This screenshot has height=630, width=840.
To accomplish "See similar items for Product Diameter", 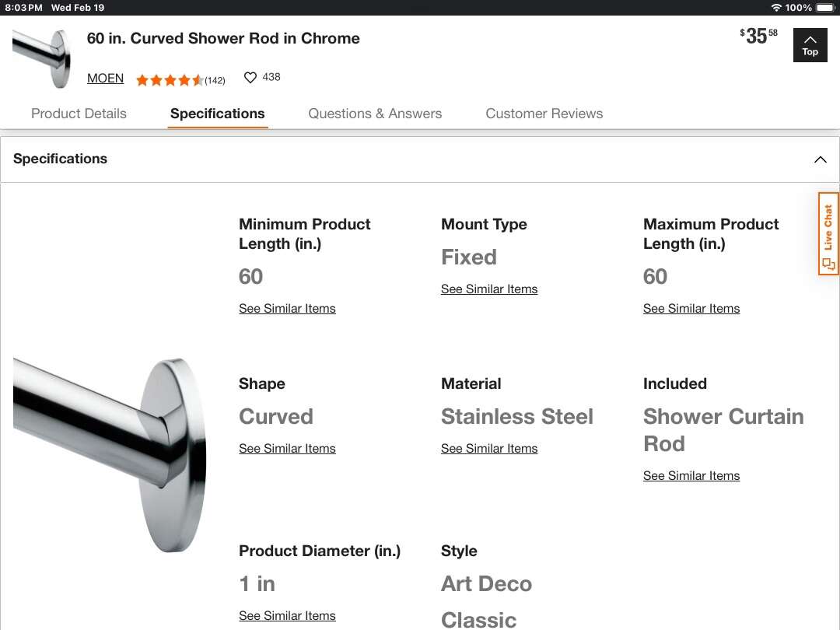I will coord(287,616).
